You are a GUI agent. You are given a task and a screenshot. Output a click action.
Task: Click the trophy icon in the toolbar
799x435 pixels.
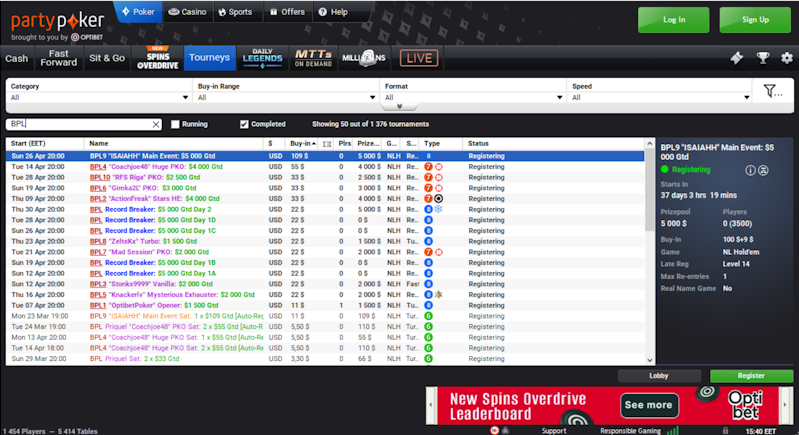coord(762,58)
